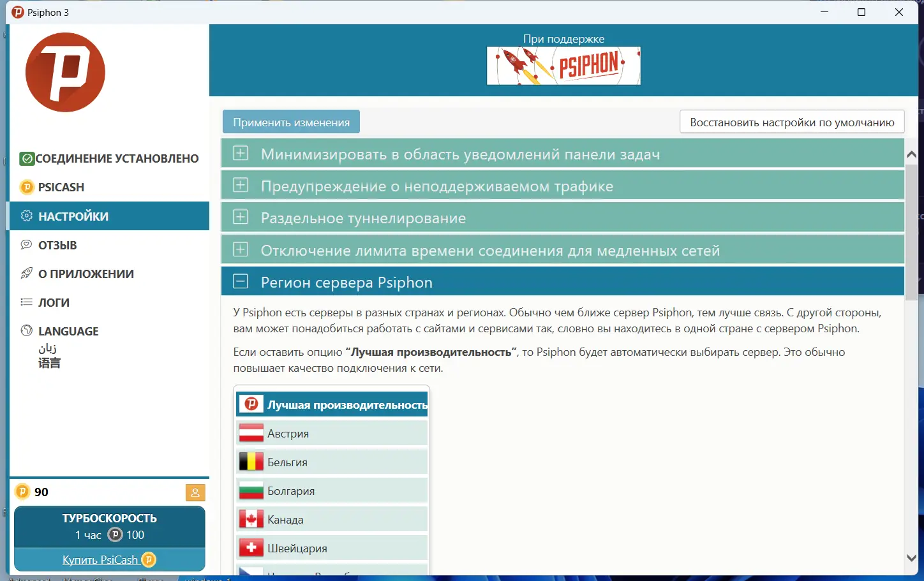Expand Предупреждение о неподдерживаемом трафике section

point(563,186)
